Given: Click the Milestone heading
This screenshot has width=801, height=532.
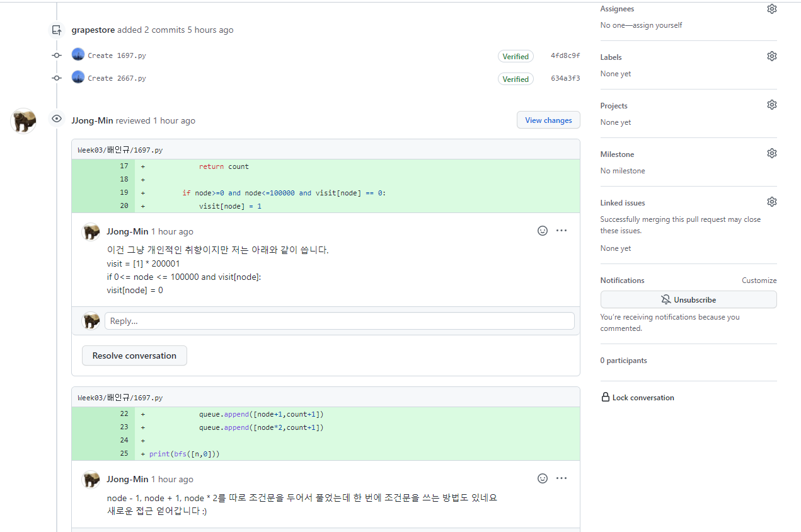Looking at the screenshot, I should 617,154.
